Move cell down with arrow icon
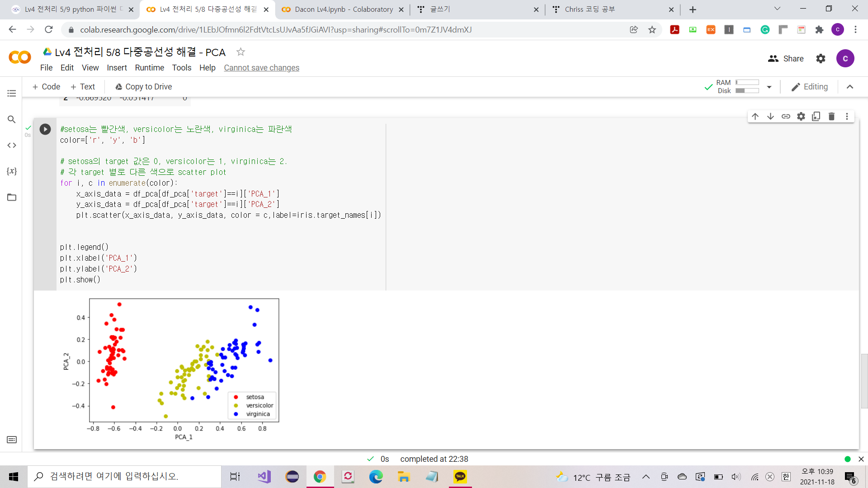Image resolution: width=868 pixels, height=488 pixels. point(771,117)
